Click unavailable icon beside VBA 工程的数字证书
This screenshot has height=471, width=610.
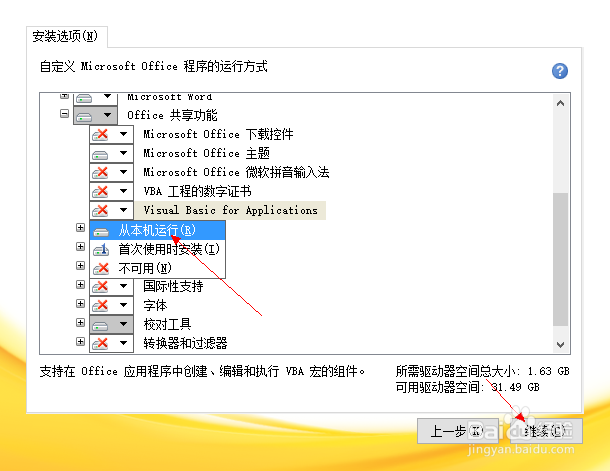click(100, 192)
